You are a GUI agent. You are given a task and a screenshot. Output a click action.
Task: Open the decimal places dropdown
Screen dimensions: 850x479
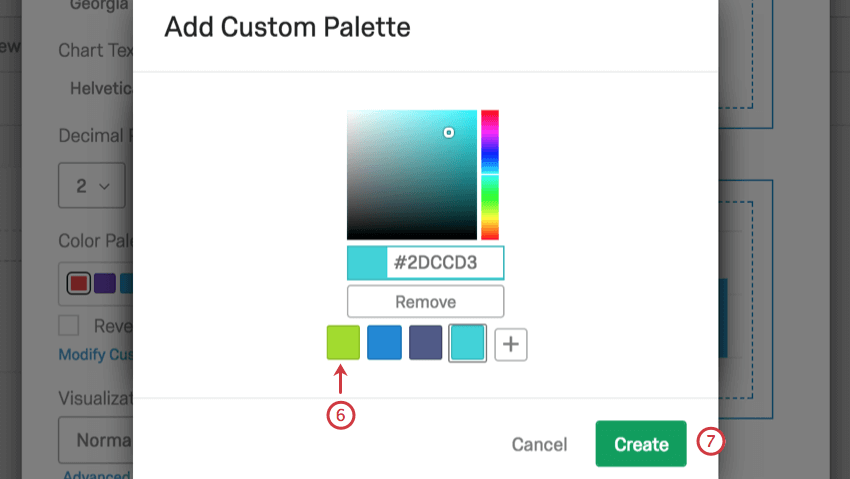90,185
